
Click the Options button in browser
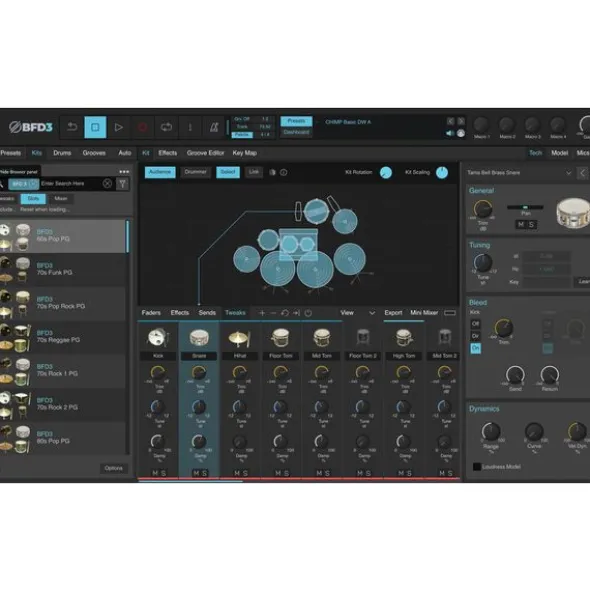tap(114, 468)
